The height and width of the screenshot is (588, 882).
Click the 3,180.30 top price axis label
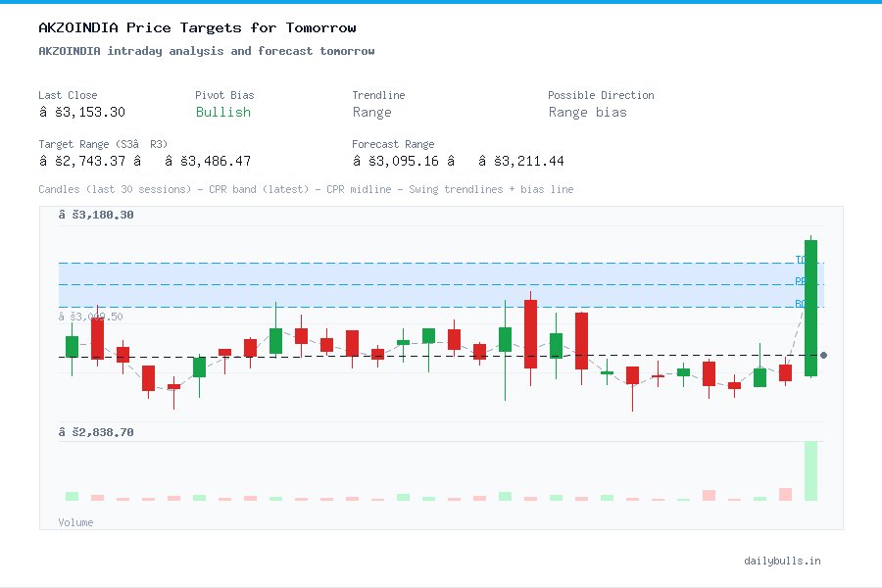coord(96,215)
